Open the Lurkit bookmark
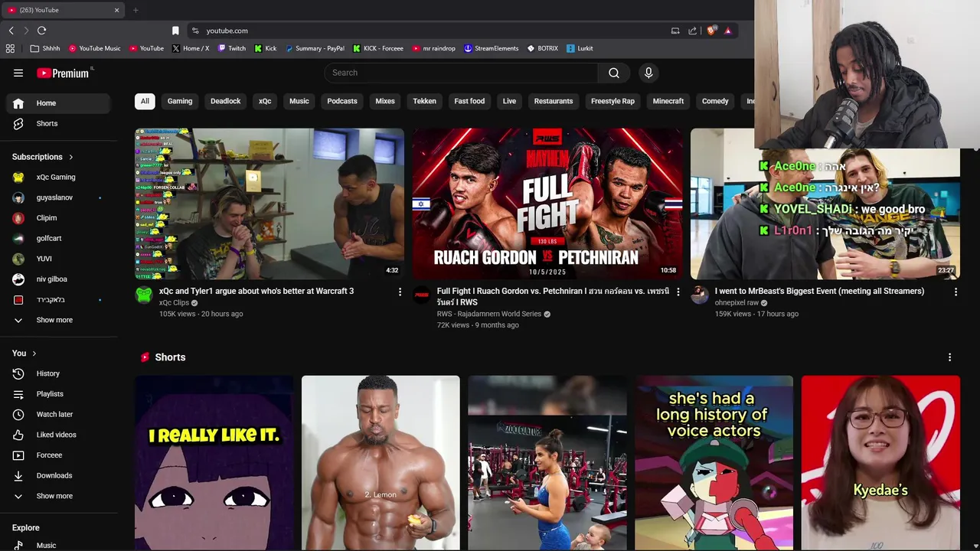This screenshot has height=551, width=980. (x=580, y=48)
